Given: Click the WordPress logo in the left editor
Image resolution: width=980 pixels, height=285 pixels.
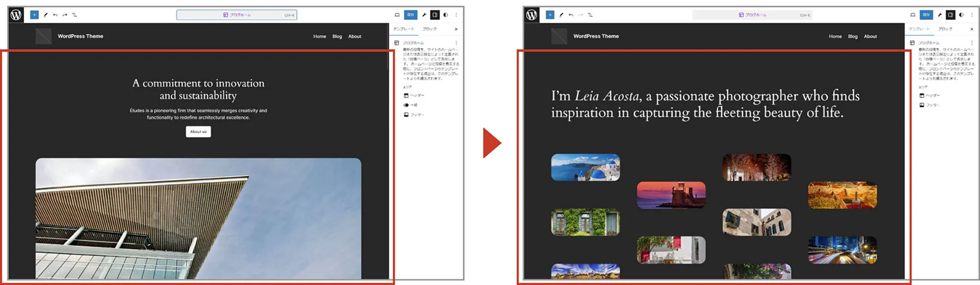Looking at the screenshot, I should point(16,15).
